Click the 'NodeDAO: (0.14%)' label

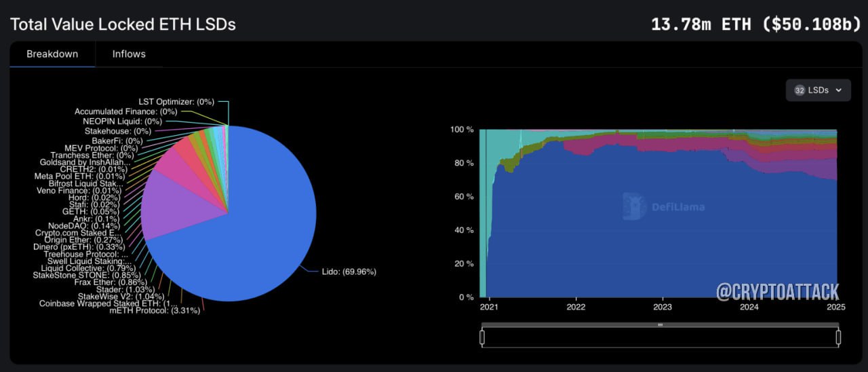(84, 225)
